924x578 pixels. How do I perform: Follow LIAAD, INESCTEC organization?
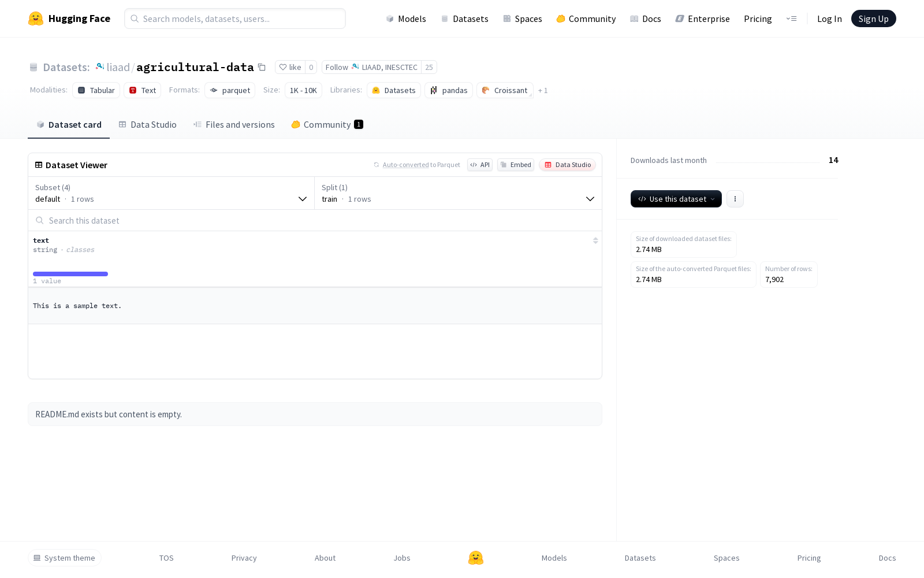pyautogui.click(x=371, y=67)
